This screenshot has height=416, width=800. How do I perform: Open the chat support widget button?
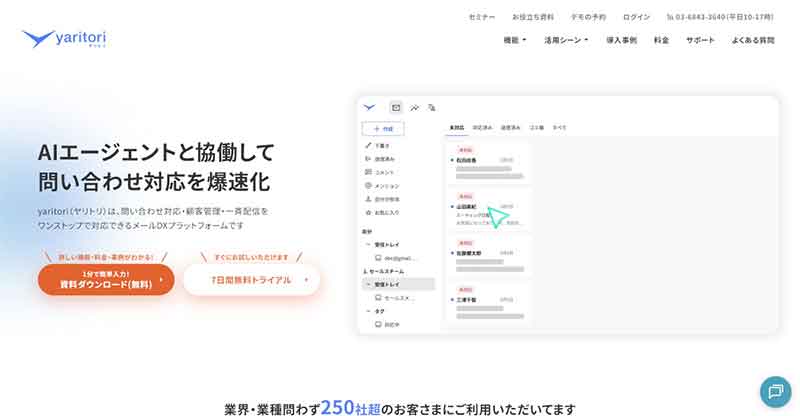pos(776,392)
